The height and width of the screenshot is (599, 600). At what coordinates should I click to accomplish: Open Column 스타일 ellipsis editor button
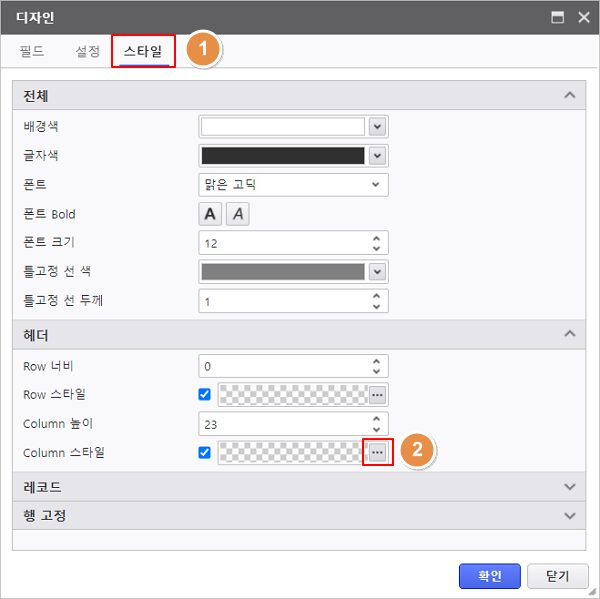(x=377, y=452)
